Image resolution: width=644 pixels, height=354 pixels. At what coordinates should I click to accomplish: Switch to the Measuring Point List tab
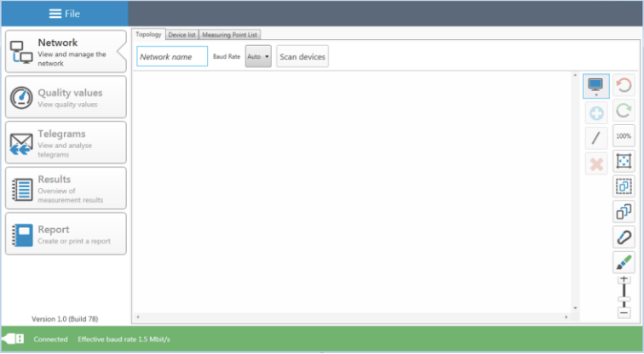230,35
